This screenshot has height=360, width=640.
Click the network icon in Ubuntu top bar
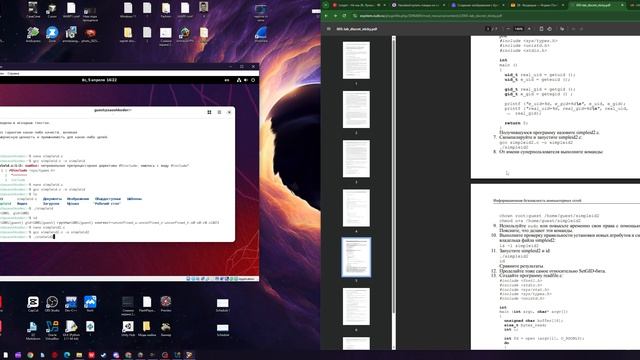tap(239, 80)
